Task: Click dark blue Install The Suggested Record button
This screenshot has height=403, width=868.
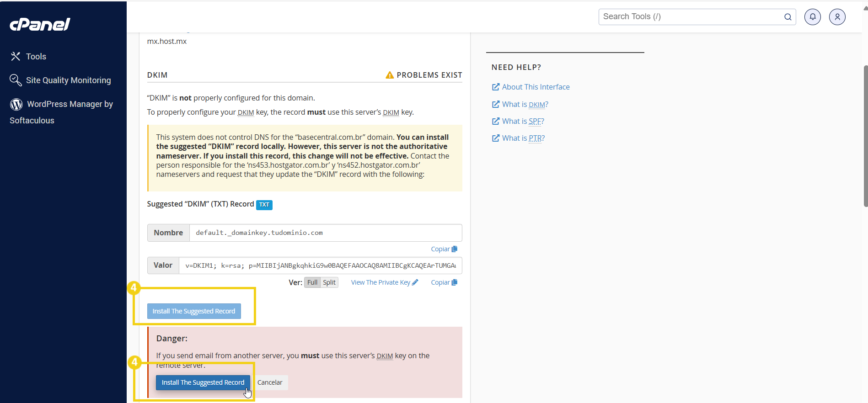Action: point(203,382)
